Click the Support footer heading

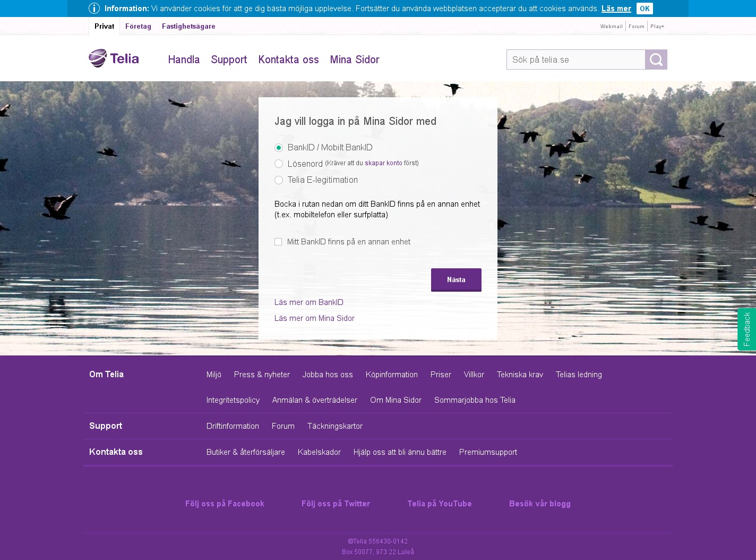tap(106, 426)
